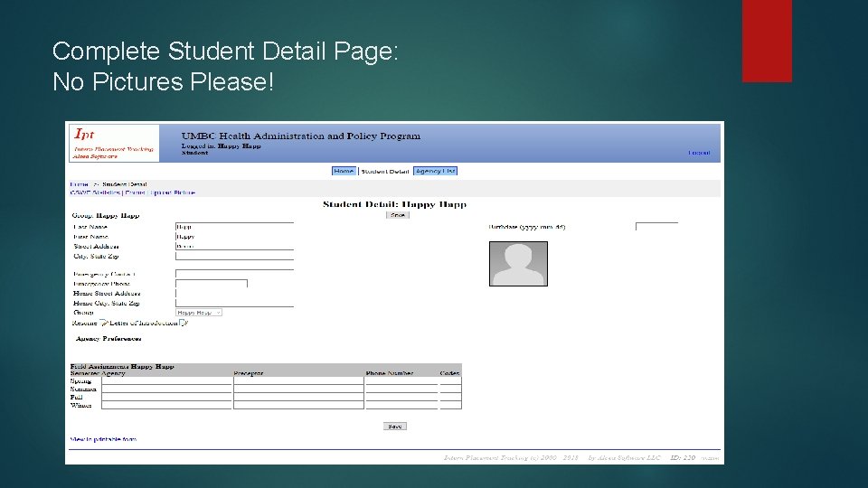Focus the First Name field
The height and width of the screenshot is (488, 868).
click(x=235, y=236)
